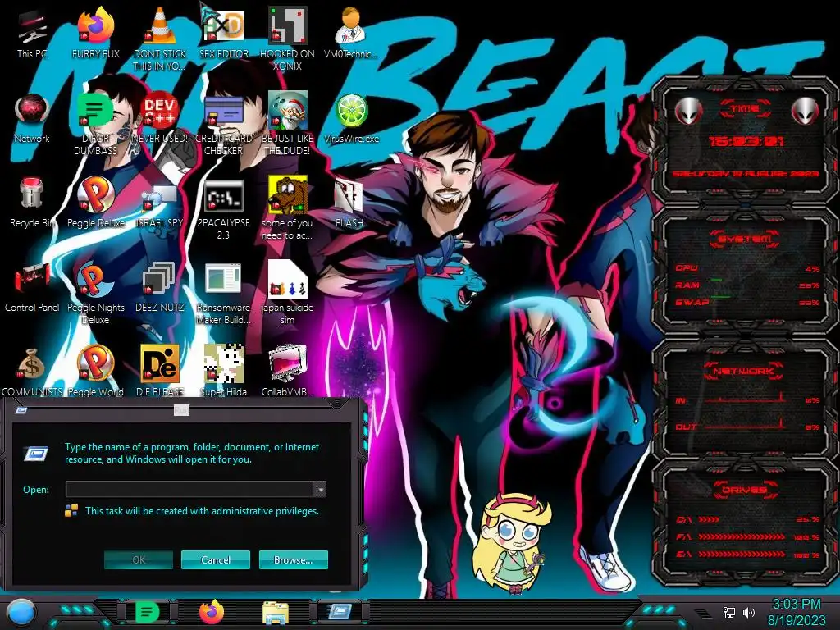Click the Run dialog icon beside instructions
The width and height of the screenshot is (840, 630).
coord(36,453)
